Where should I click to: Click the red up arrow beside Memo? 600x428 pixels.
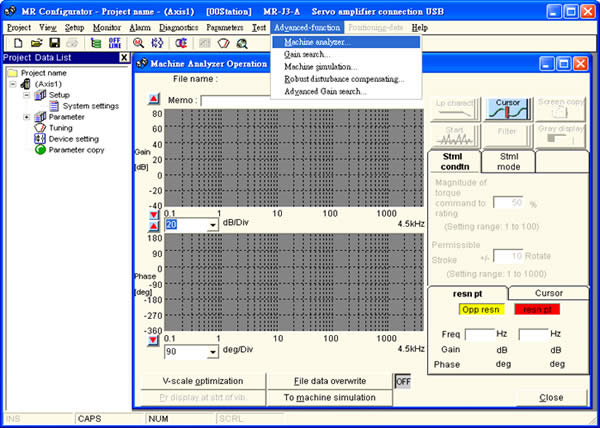153,100
